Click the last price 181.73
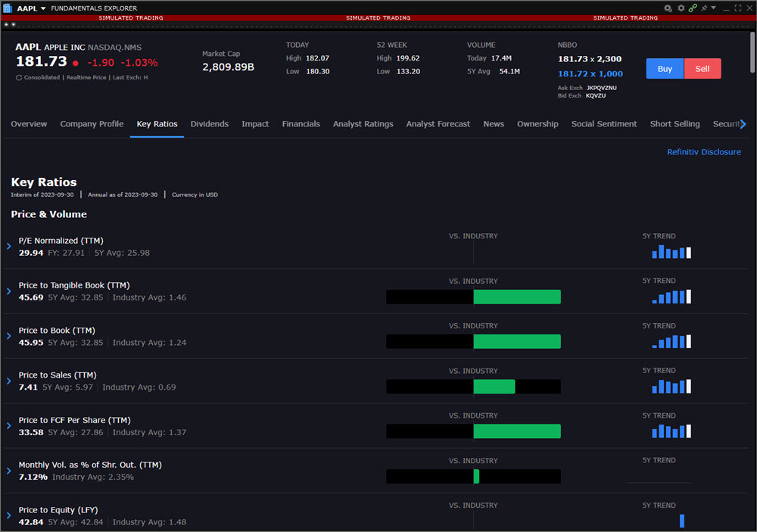The height and width of the screenshot is (532, 757). 42,62
